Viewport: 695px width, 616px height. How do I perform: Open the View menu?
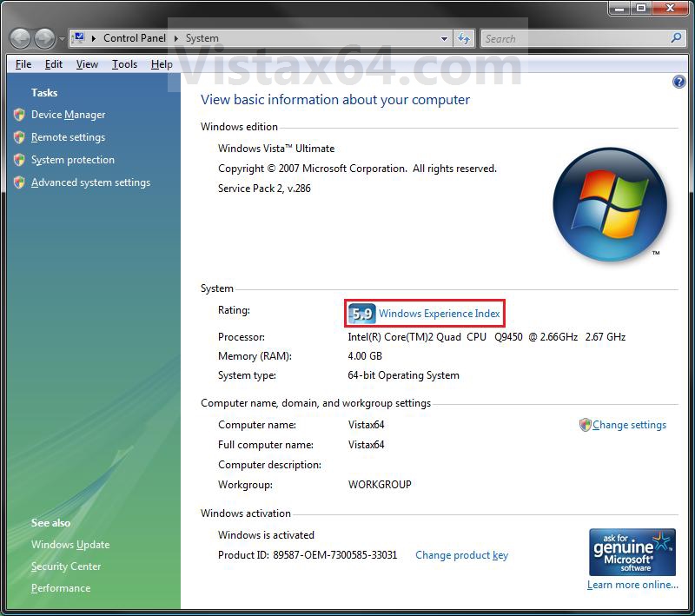point(88,64)
